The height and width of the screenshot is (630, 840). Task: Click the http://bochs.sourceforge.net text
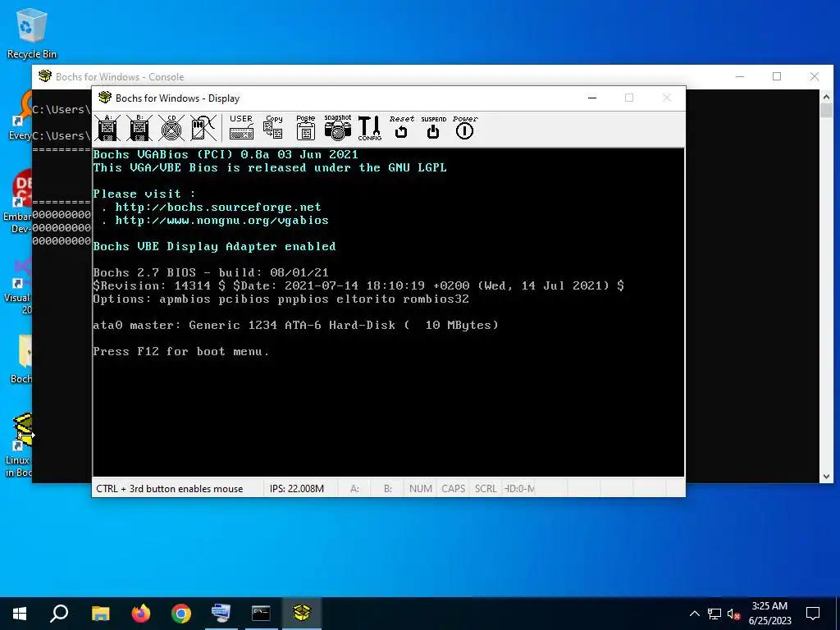(x=218, y=207)
